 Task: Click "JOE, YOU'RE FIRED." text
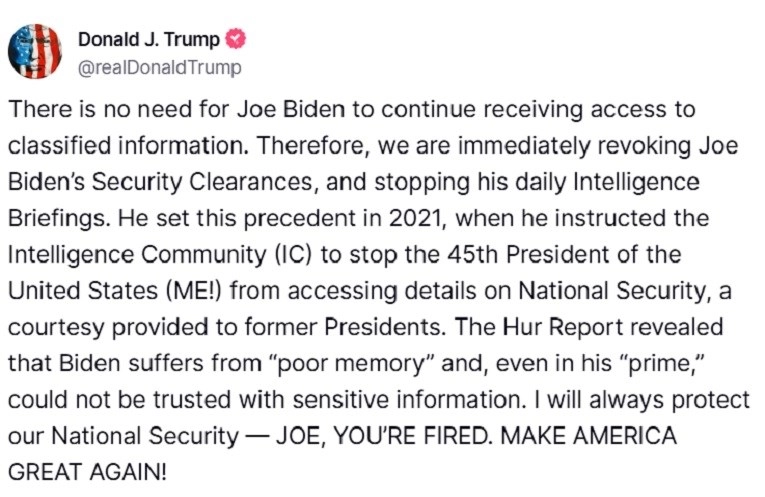click(384, 436)
